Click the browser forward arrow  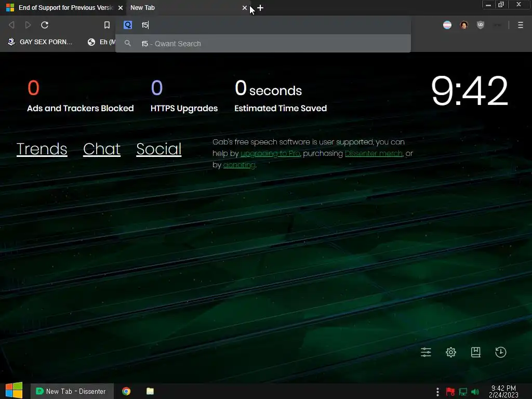[28, 25]
